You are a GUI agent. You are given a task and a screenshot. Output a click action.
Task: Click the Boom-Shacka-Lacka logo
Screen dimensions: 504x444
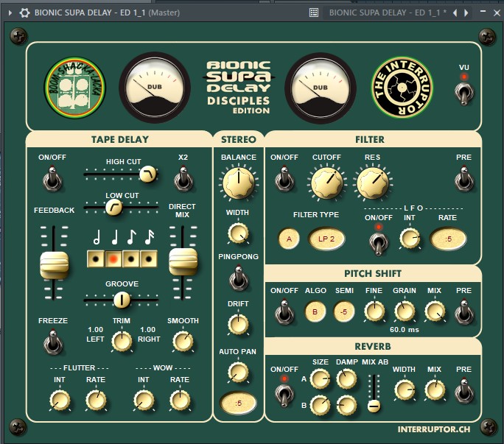click(x=74, y=88)
